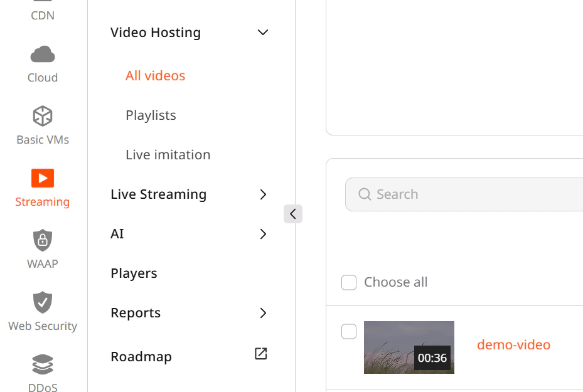Viewport: 583px width, 392px height.
Task: Click the Roadmap external link icon
Action: tap(260, 354)
